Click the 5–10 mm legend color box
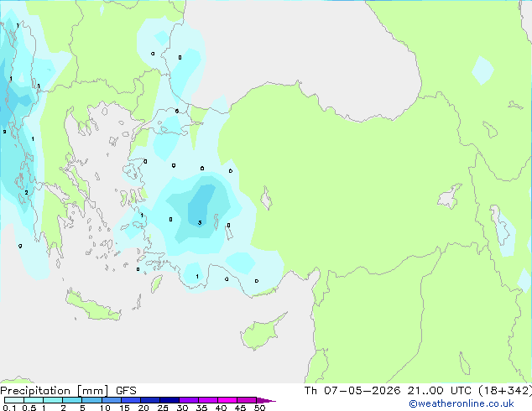The height and width of the screenshot is (411, 532). pyautogui.click(x=91, y=400)
